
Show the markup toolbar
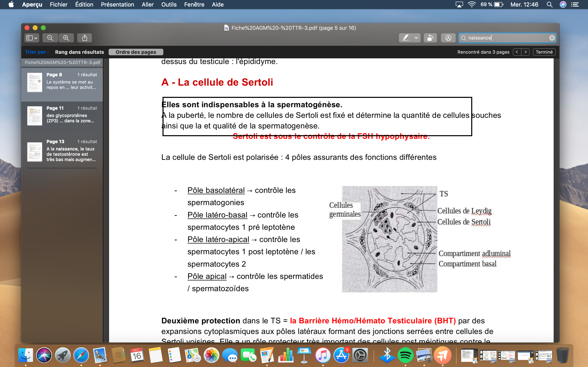click(x=448, y=38)
